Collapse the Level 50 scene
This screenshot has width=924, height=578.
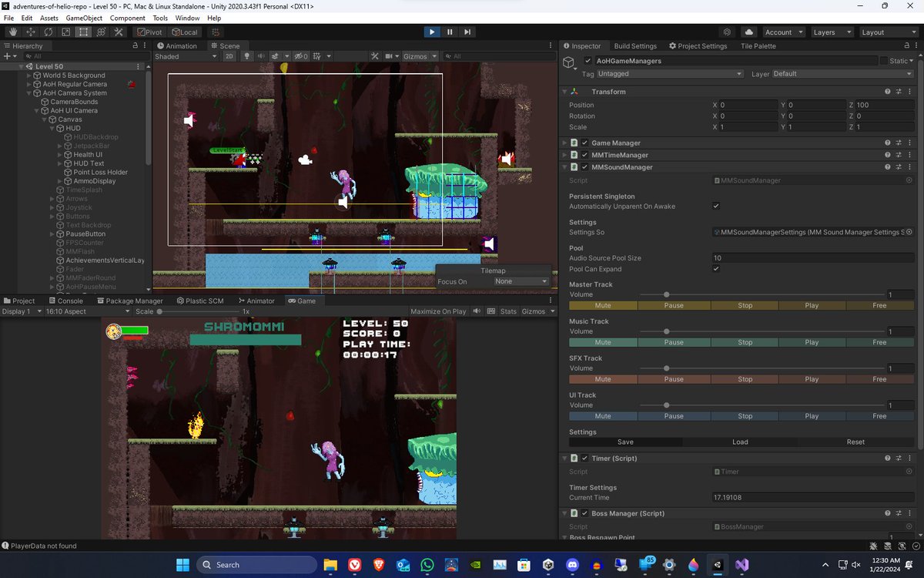pos(22,66)
